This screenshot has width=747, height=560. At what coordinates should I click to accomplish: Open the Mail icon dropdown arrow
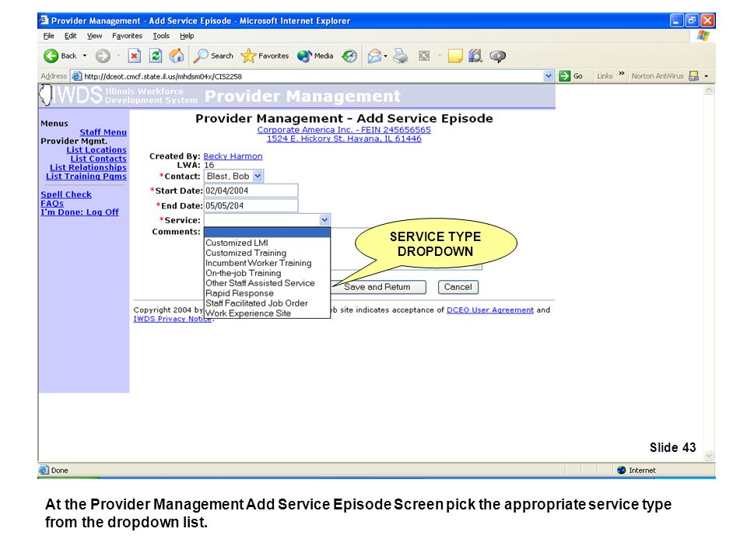385,57
